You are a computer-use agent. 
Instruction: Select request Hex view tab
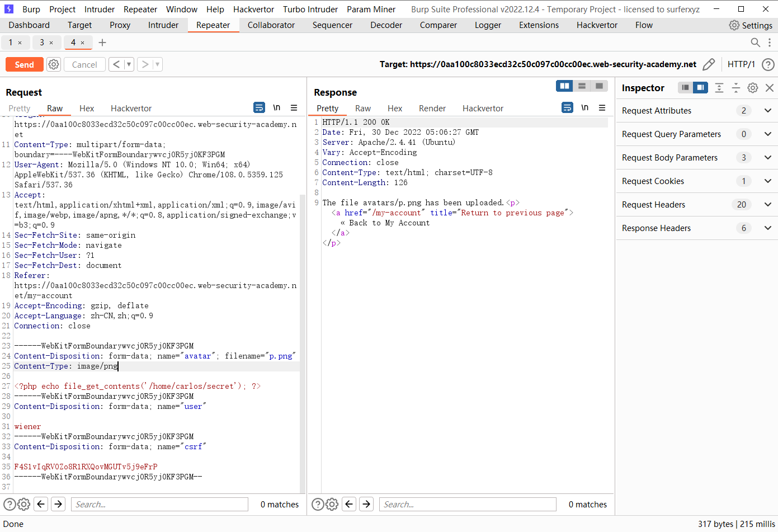tap(87, 108)
